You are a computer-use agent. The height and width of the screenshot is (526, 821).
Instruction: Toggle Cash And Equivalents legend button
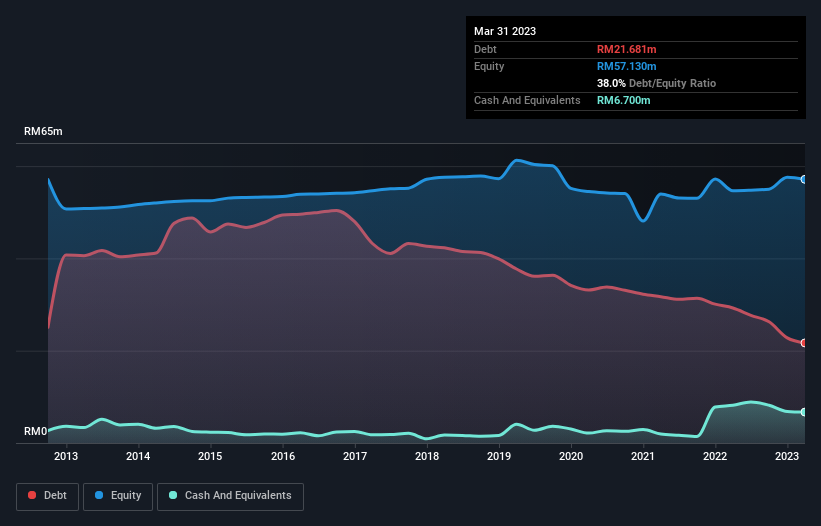coord(230,496)
